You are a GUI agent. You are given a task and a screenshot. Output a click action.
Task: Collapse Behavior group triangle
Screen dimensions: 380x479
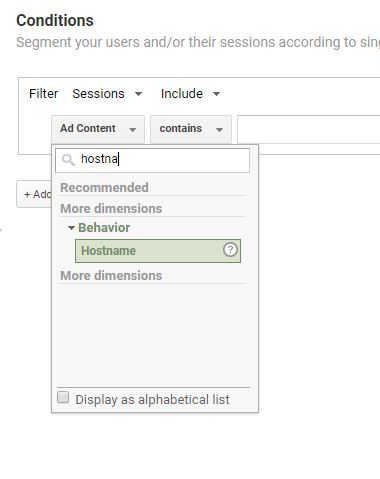coord(71,228)
